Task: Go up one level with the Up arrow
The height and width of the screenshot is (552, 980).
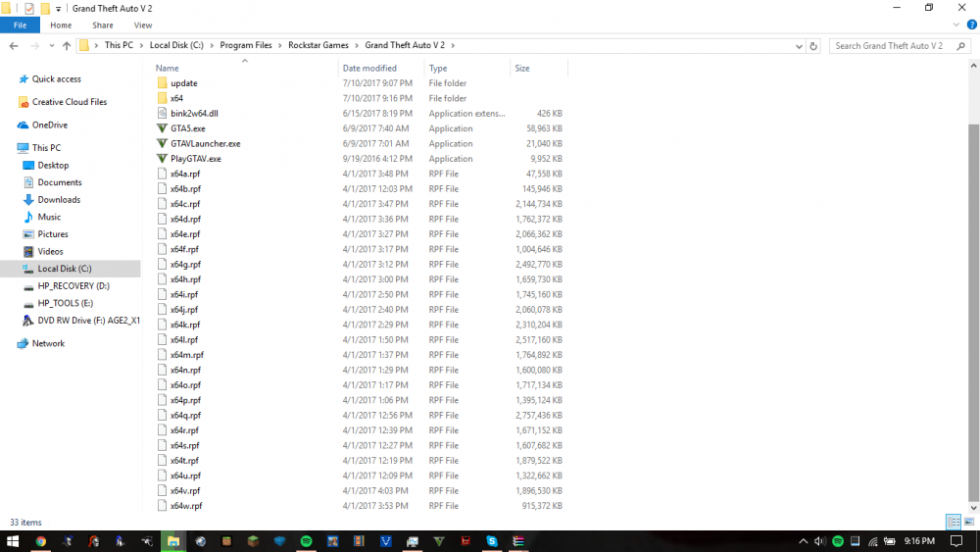Action: [67, 46]
